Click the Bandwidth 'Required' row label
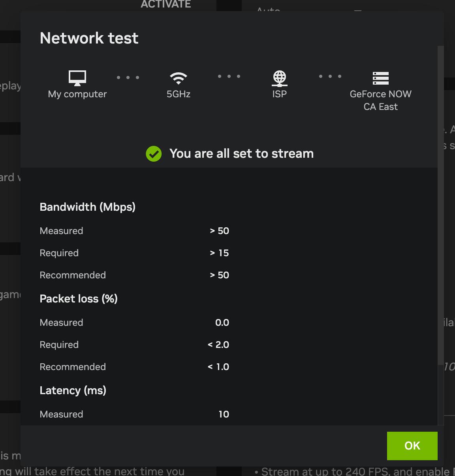The image size is (455, 476). click(59, 253)
